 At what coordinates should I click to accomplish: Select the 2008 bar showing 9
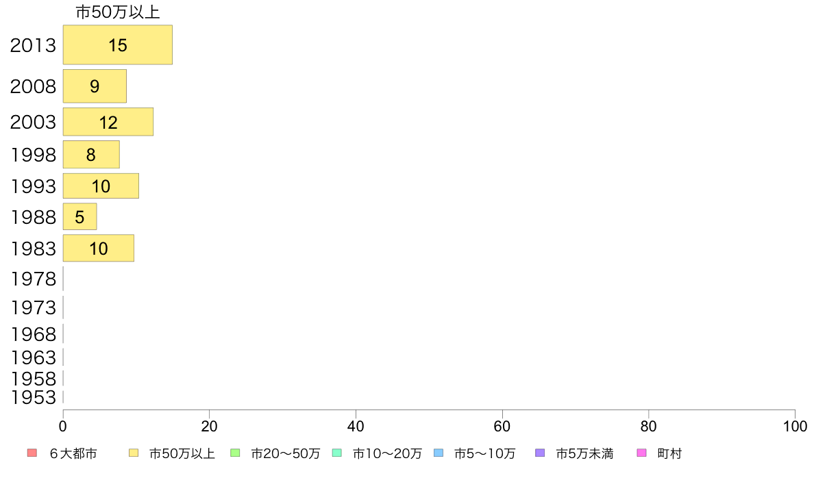(95, 86)
